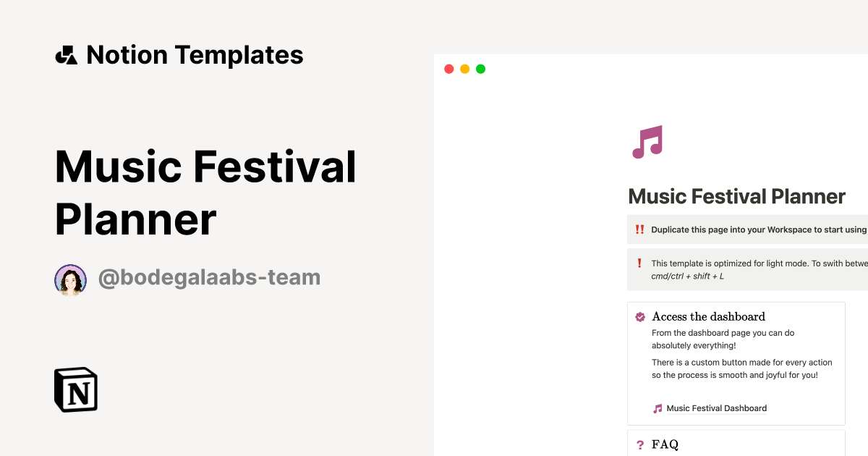Collapse the Access the dashboard section

tap(709, 316)
